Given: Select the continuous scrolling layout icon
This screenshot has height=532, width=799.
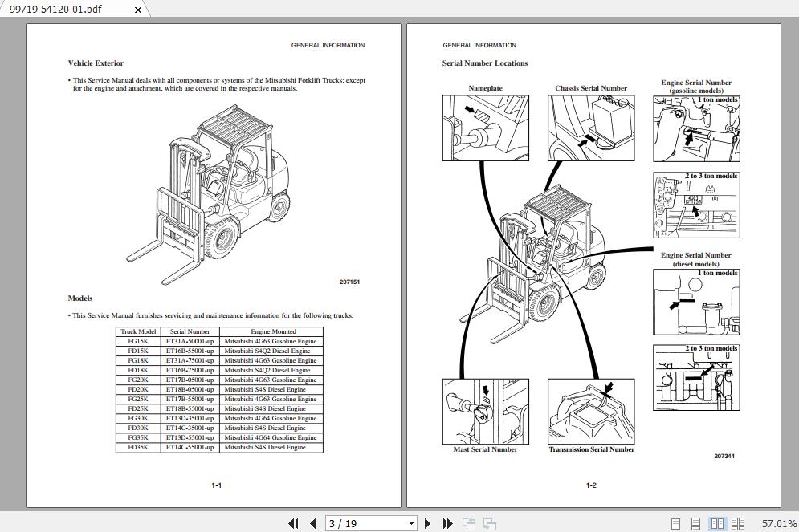Looking at the screenshot, I should click(x=695, y=522).
